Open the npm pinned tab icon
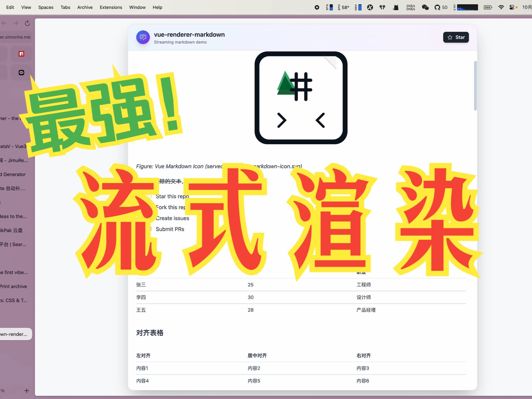This screenshot has height=399, width=532. [21, 54]
